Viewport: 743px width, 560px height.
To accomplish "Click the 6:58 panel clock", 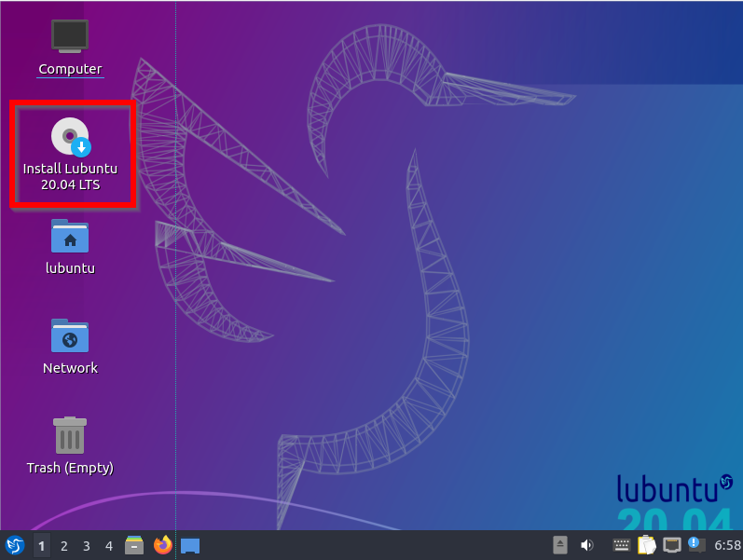I will 727,546.
